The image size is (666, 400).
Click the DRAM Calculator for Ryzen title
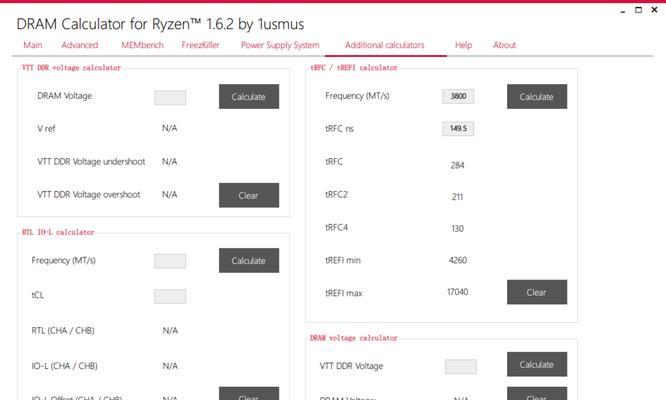(160, 24)
